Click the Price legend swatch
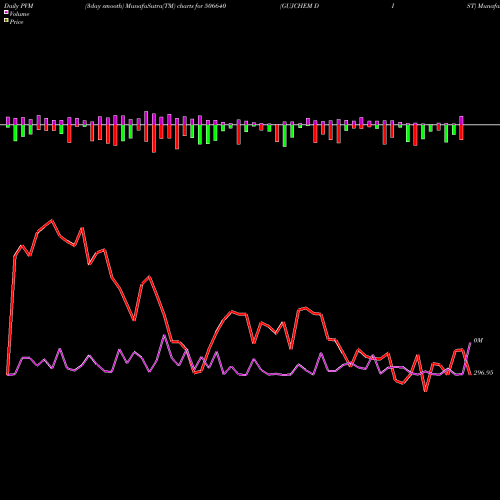The image size is (500, 500). point(6,21)
